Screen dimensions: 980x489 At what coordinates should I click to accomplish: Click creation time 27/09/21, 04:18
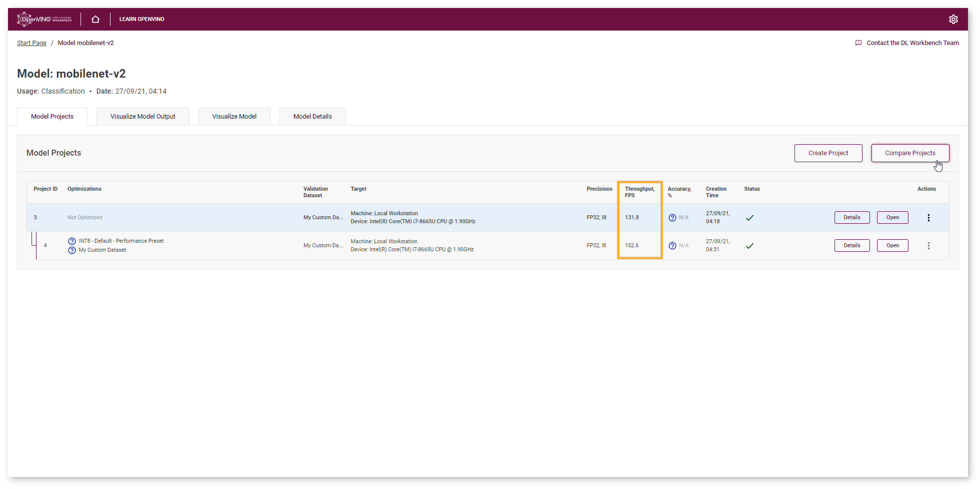coord(718,218)
